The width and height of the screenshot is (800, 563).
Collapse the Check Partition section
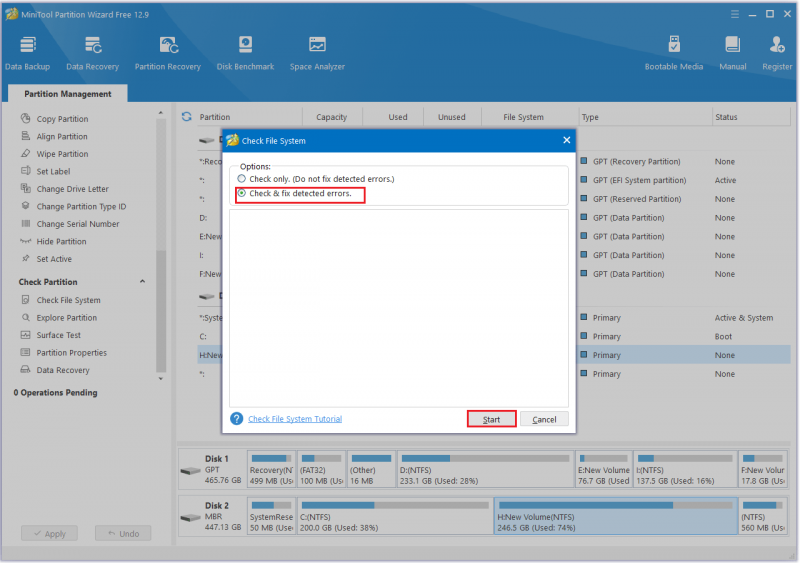tap(142, 282)
